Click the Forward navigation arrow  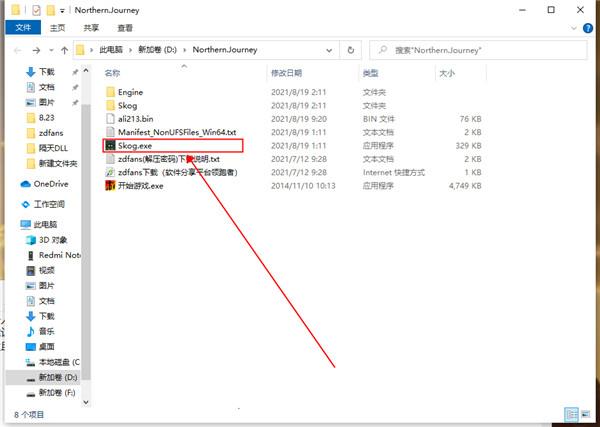[36, 50]
